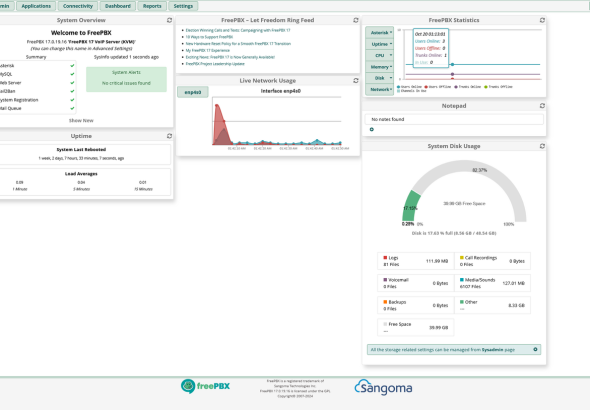Screen dimensions: 590x410
Task: Click the MySQL green status checkmark
Action: (x=72, y=74)
